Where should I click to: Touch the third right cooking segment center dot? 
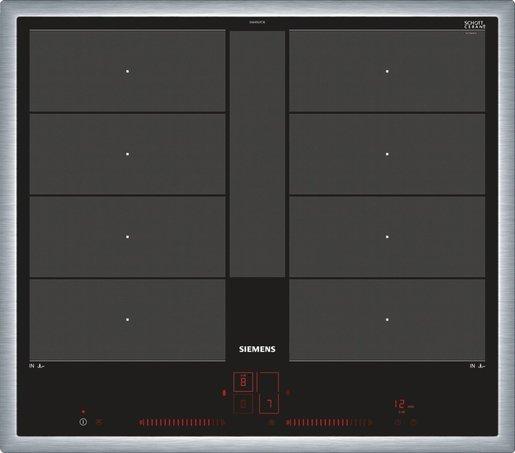[x=387, y=237]
